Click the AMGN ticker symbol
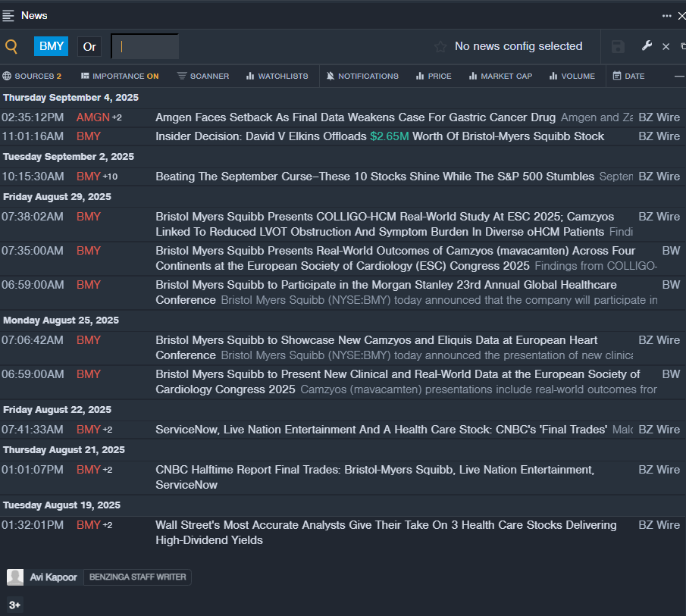 coord(93,117)
